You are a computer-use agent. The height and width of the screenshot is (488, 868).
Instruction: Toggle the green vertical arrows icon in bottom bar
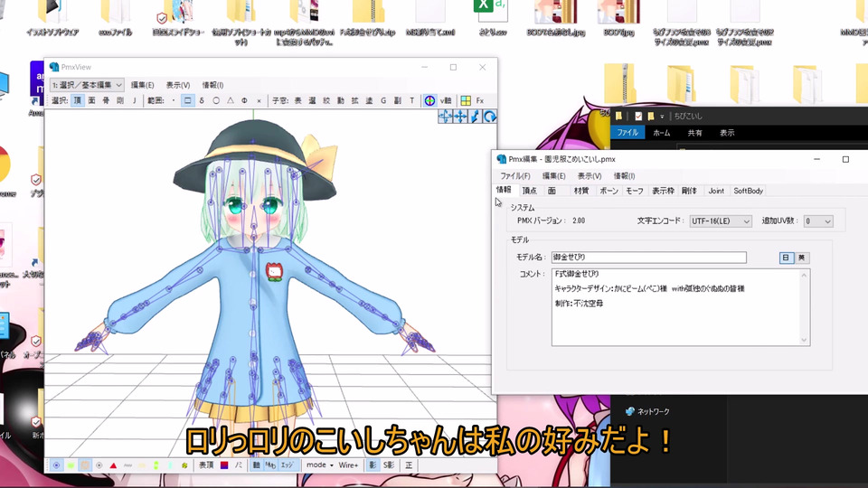156,465
